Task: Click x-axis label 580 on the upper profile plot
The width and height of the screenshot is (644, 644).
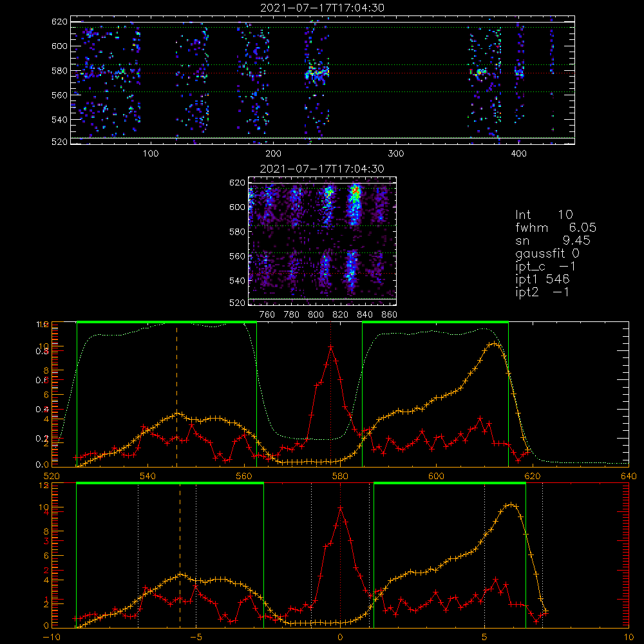Action: click(340, 476)
